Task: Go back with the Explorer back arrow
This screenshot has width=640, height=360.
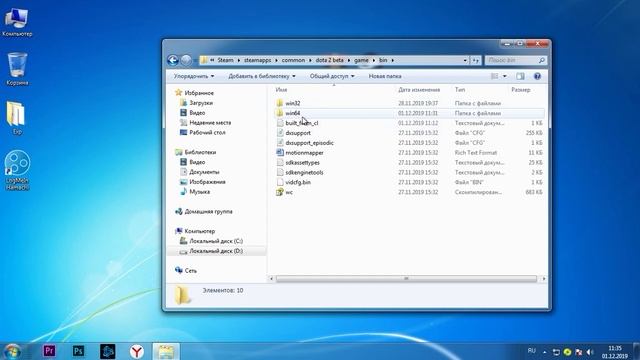Action: 173,60
